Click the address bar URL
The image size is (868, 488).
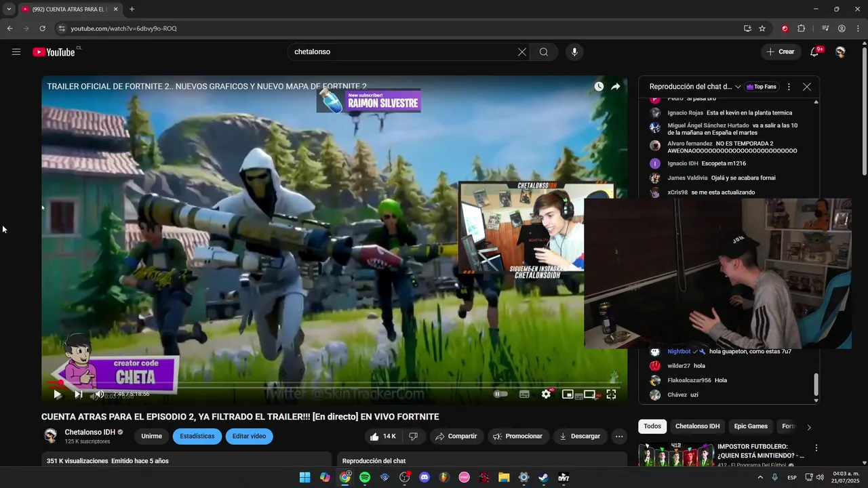pyautogui.click(x=124, y=28)
